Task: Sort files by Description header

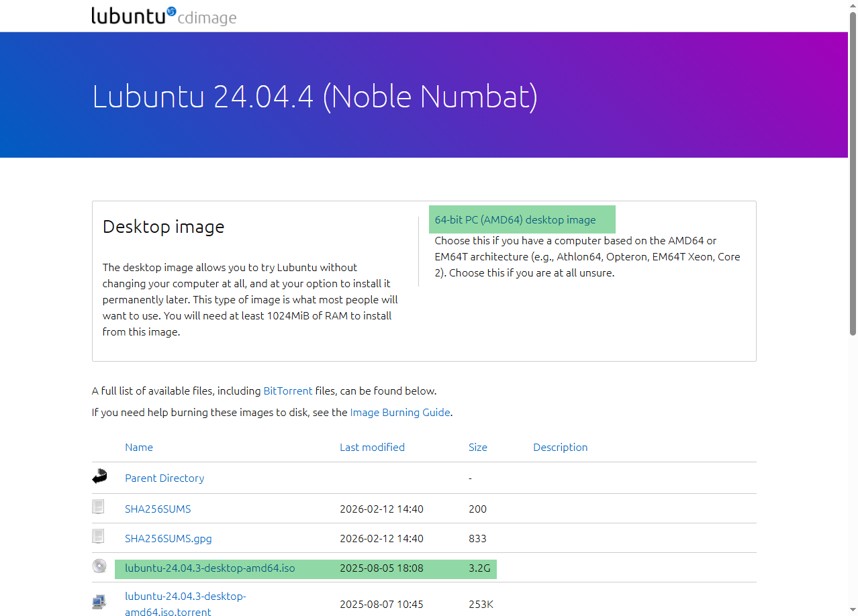Action: point(560,447)
